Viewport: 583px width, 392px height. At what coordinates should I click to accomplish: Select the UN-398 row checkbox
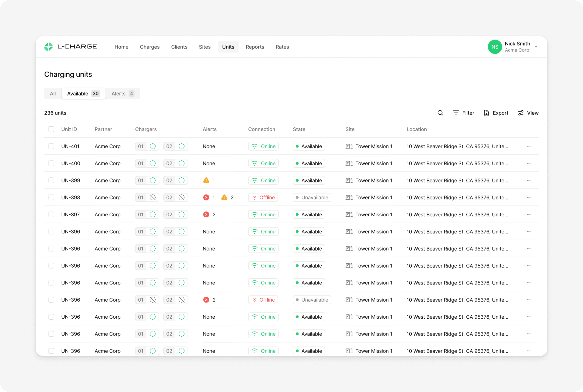click(x=51, y=197)
